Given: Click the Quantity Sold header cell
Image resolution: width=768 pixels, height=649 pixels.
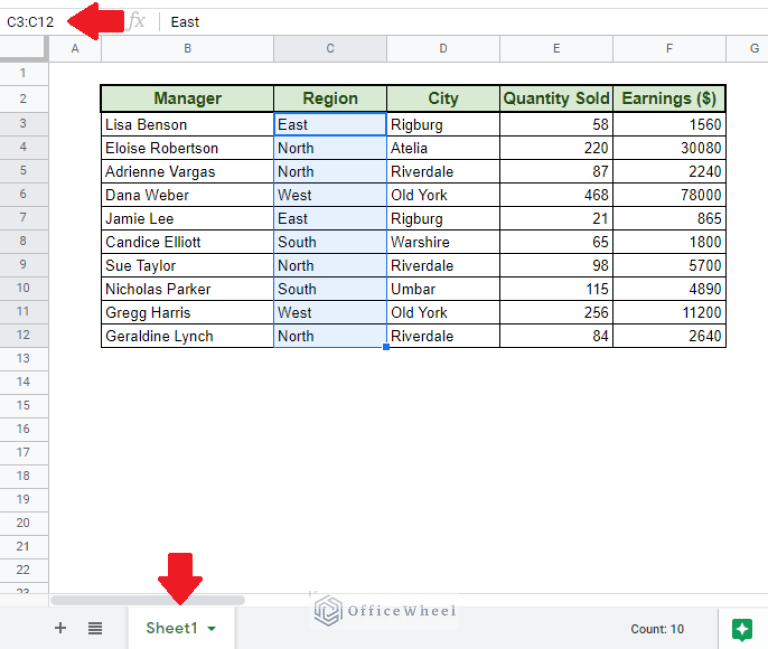Looking at the screenshot, I should 556,98.
